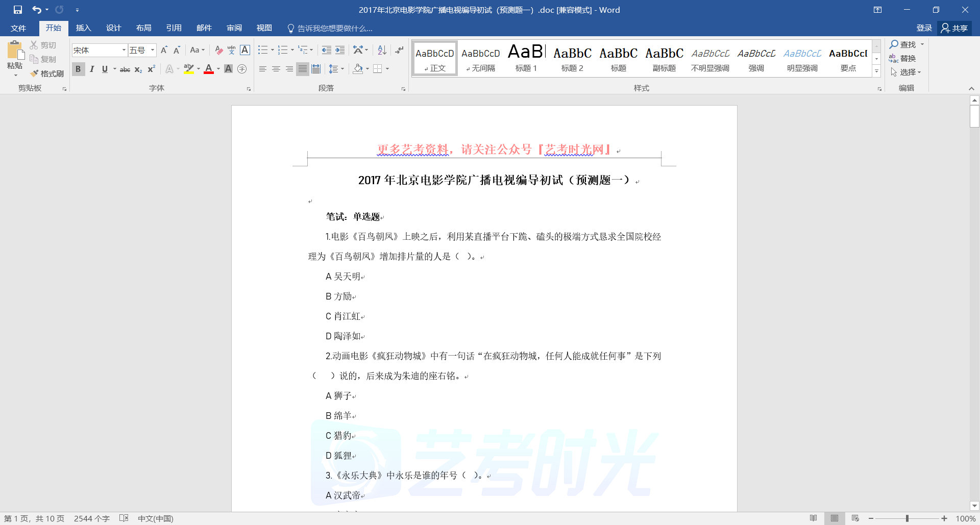Click the 告诉我您想要做什么 search field
Viewport: 980px width, 525px height.
[x=335, y=29]
